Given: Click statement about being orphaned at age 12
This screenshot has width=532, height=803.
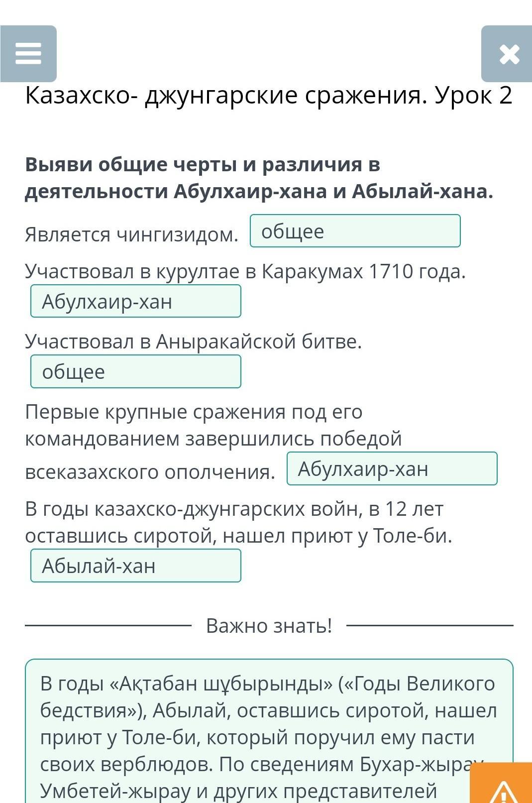Looking at the screenshot, I should tap(239, 522).
